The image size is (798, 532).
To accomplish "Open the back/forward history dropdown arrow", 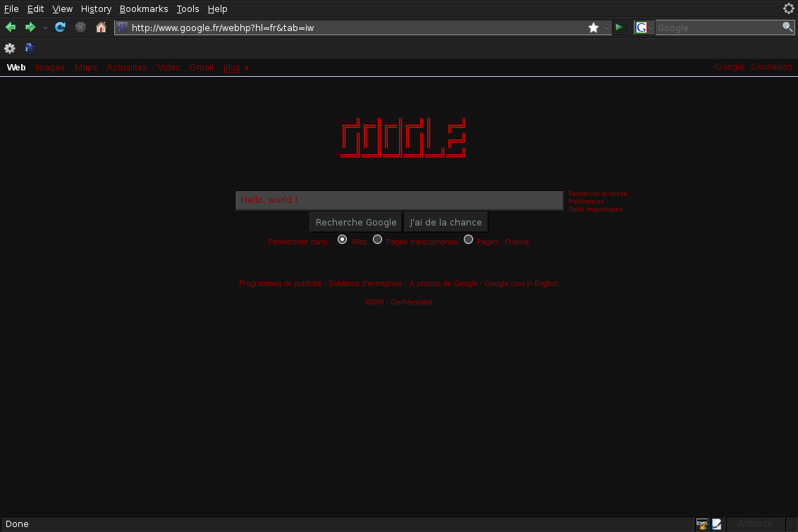I will point(45,28).
